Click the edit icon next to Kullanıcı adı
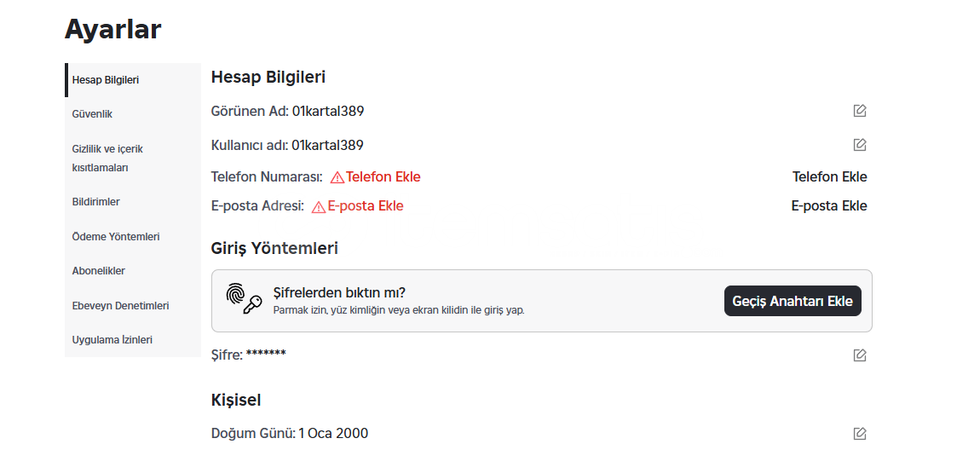This screenshot has height=450, width=980. 859,145
